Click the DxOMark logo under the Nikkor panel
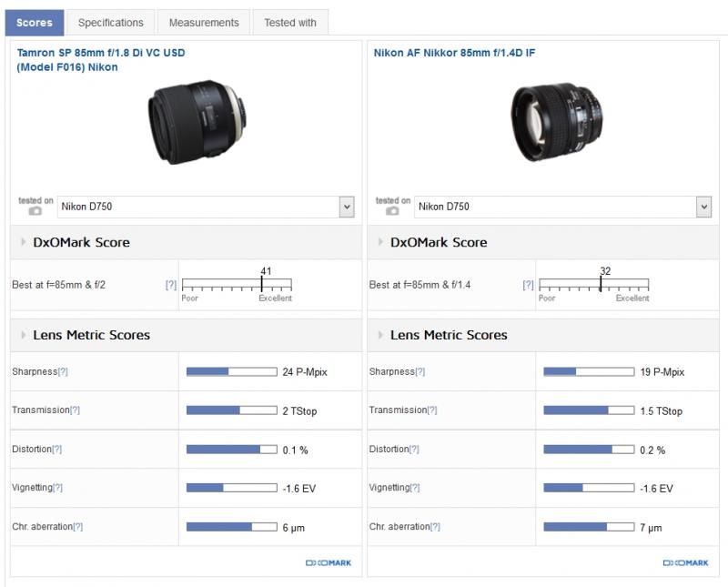728x587 pixels. (x=686, y=562)
